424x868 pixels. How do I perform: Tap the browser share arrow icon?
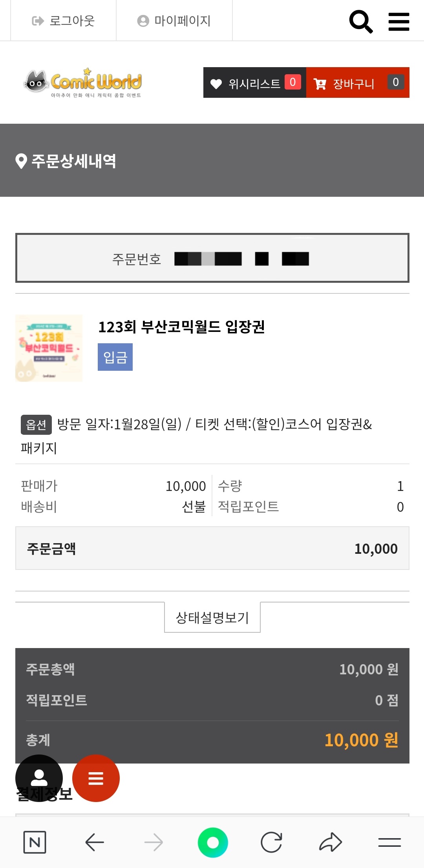331,842
